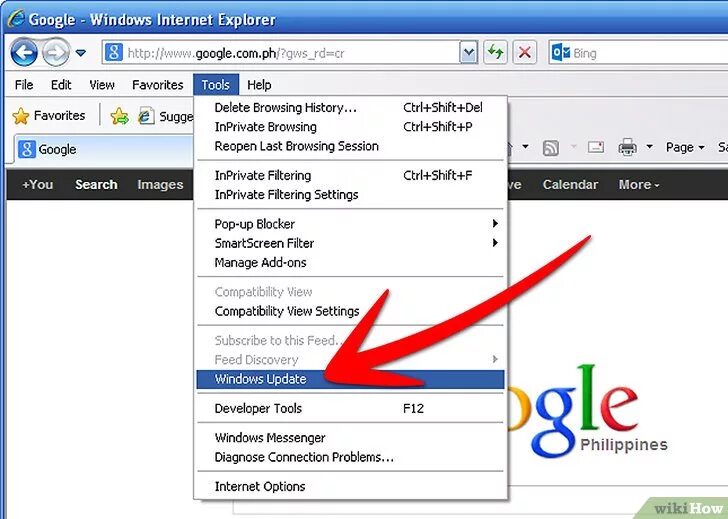Open the recent pages dropdown arrow

pos(81,53)
